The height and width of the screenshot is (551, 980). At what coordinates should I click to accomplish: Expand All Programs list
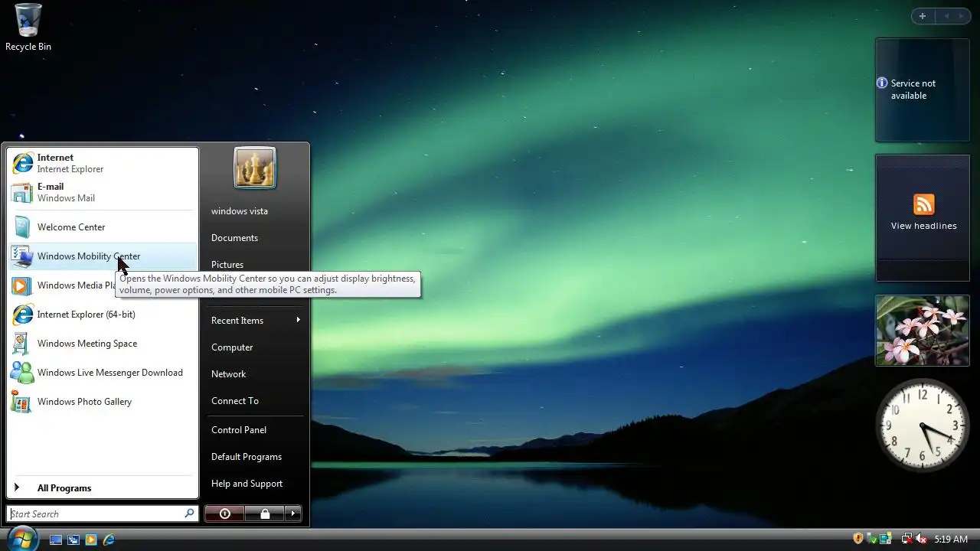pyautogui.click(x=103, y=488)
